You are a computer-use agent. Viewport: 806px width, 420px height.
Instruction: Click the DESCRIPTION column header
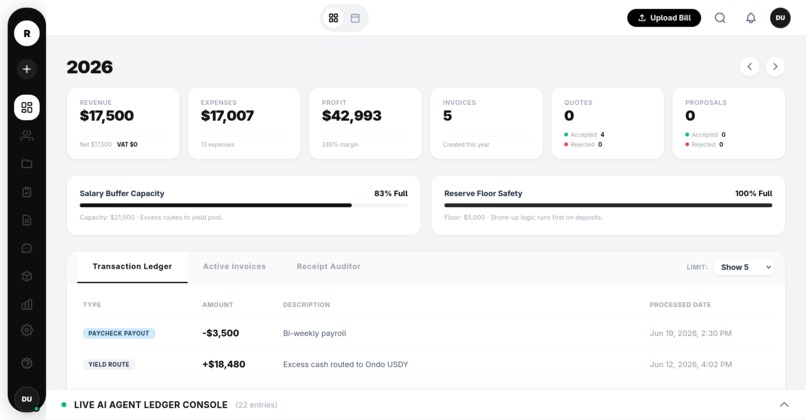[x=306, y=305]
